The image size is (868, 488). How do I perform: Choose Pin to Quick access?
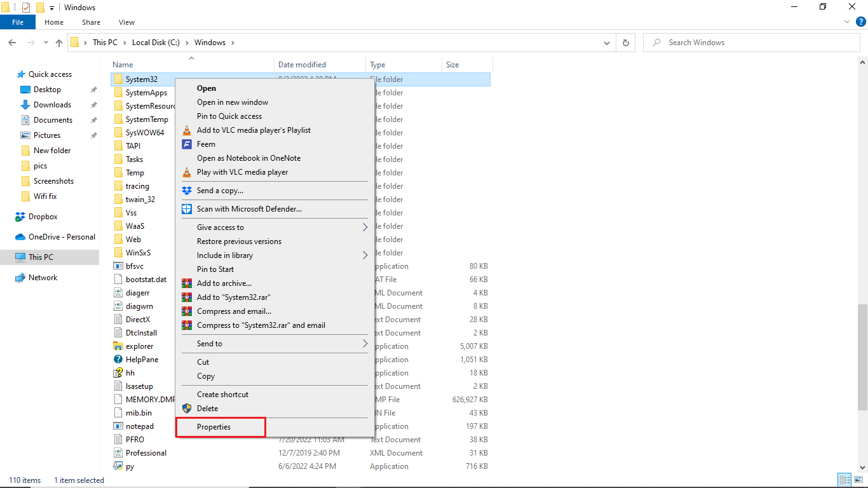[x=275, y=116]
